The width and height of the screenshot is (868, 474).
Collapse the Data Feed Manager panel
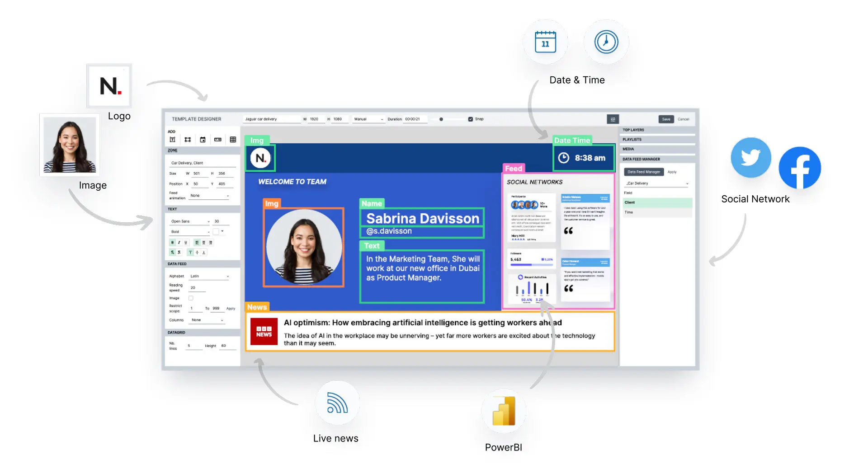click(x=657, y=159)
